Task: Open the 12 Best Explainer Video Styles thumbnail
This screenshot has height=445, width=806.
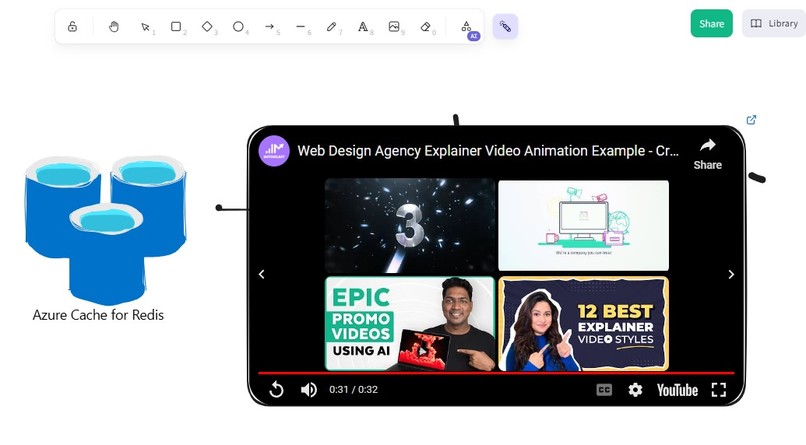Action: 583,323
